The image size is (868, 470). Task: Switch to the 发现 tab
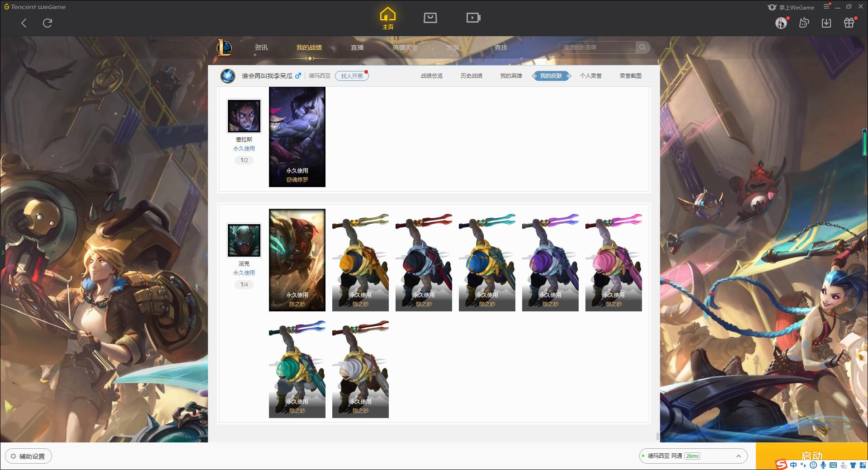[453, 47]
